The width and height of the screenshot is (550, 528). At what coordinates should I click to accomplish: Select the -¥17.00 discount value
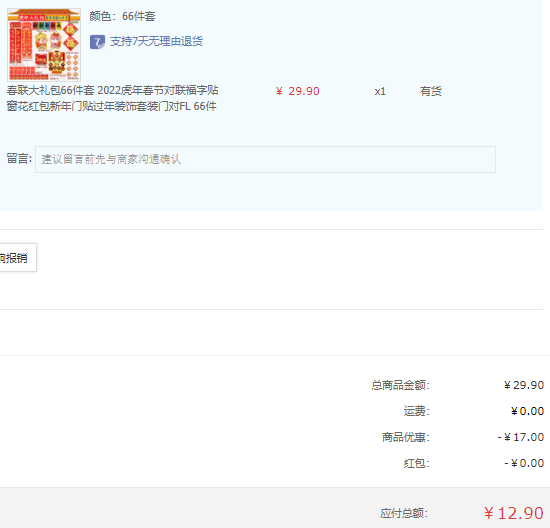pyautogui.click(x=521, y=437)
